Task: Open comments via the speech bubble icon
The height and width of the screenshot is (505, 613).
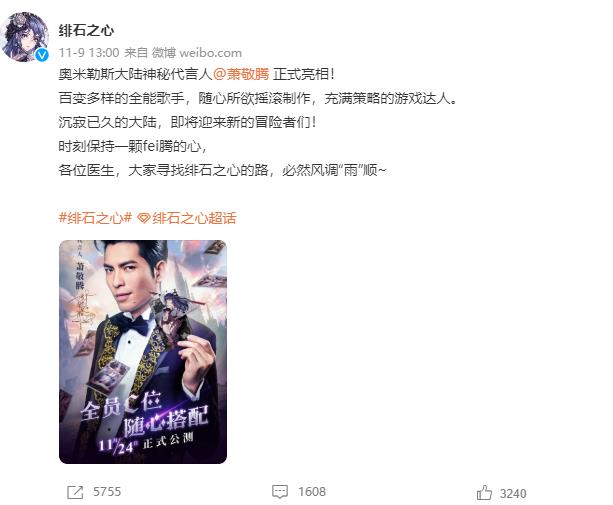Action: click(280, 492)
